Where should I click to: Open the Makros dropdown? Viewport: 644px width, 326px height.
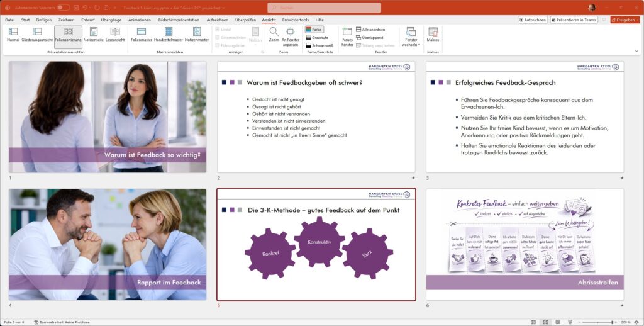[x=433, y=35]
